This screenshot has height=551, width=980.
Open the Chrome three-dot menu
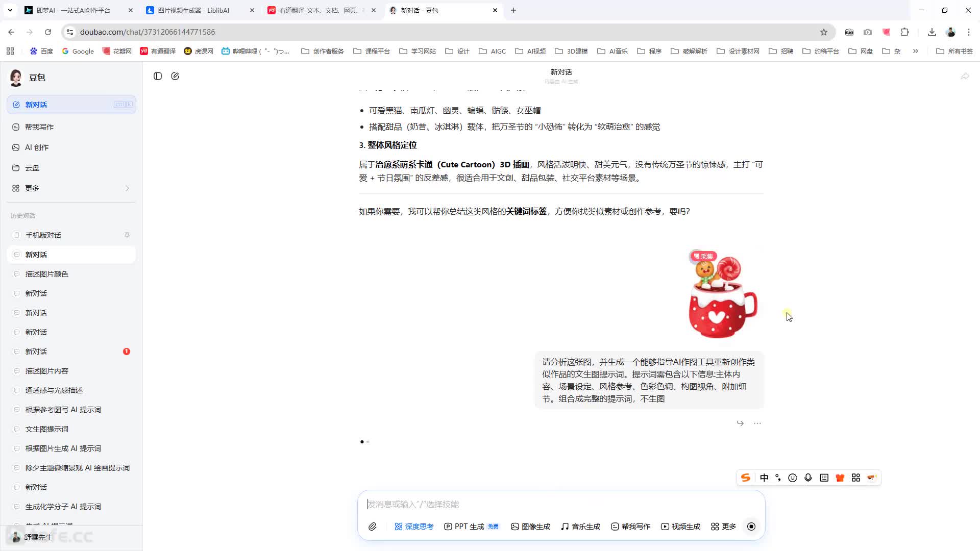(x=969, y=32)
